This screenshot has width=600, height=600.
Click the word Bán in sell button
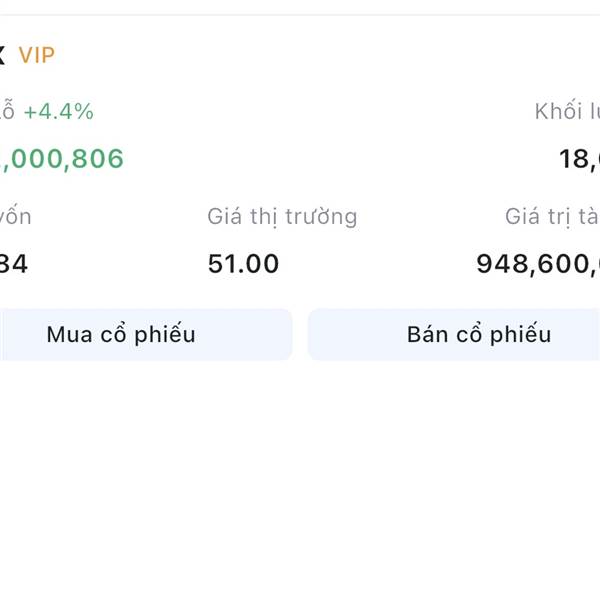tap(427, 334)
